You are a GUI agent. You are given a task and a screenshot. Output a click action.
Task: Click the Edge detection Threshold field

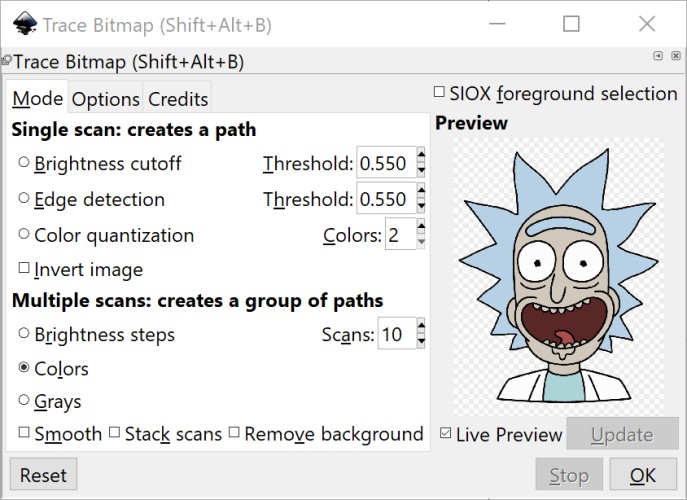(x=386, y=199)
